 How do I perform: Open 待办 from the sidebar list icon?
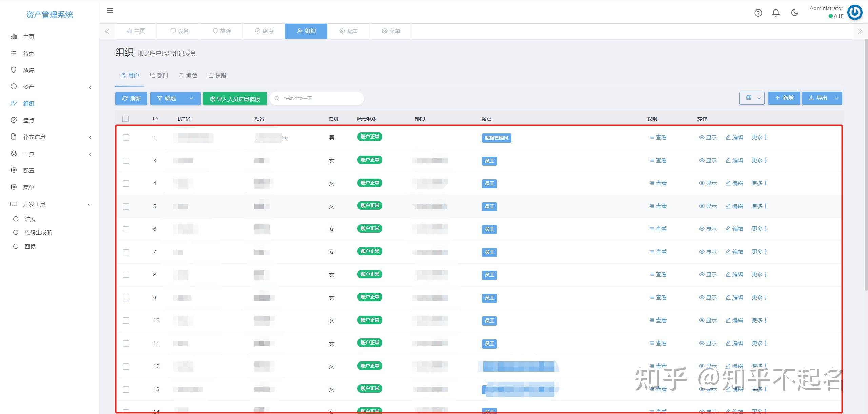pyautogui.click(x=14, y=53)
